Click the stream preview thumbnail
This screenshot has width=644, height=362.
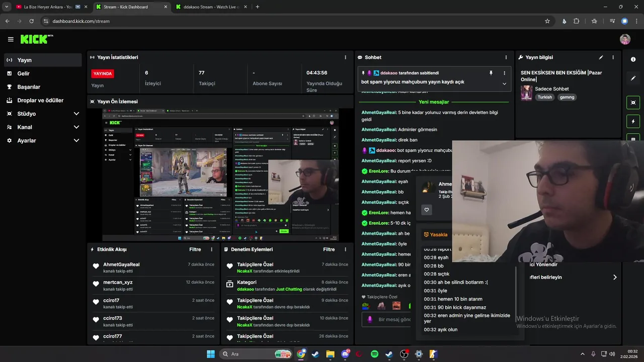(x=220, y=175)
